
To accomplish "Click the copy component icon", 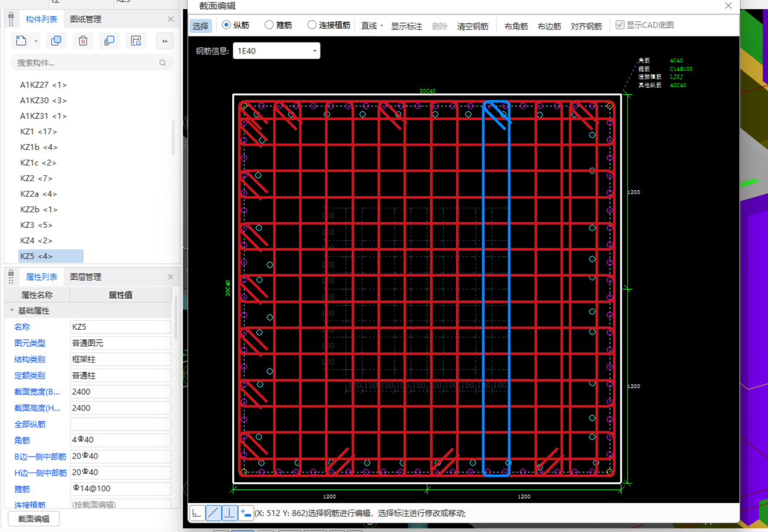I will (56, 41).
